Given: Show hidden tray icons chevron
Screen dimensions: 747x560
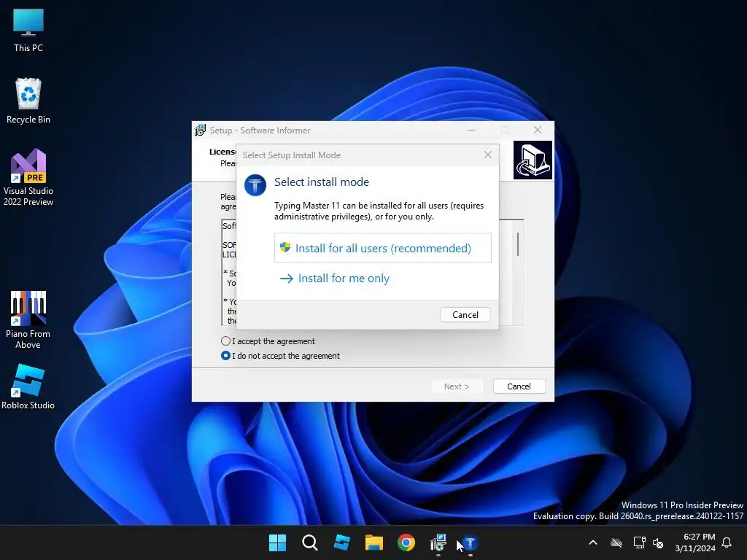Looking at the screenshot, I should (593, 542).
